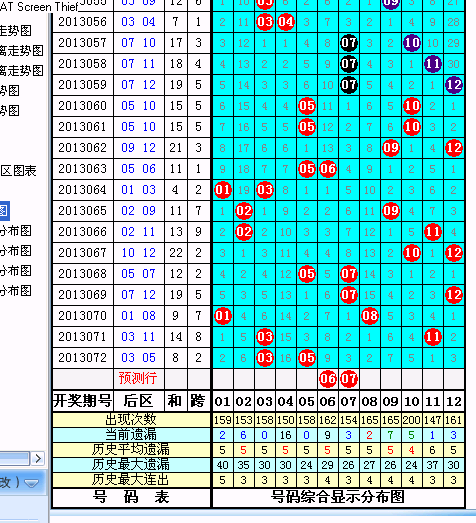Click the purple 10 ball in row 2013057
The height and width of the screenshot is (523, 476).
pyautogui.click(x=412, y=43)
